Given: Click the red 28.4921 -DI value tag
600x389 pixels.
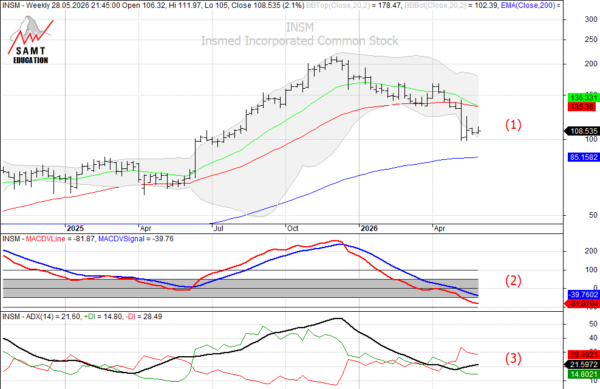Looking at the screenshot, I should tap(583, 354).
